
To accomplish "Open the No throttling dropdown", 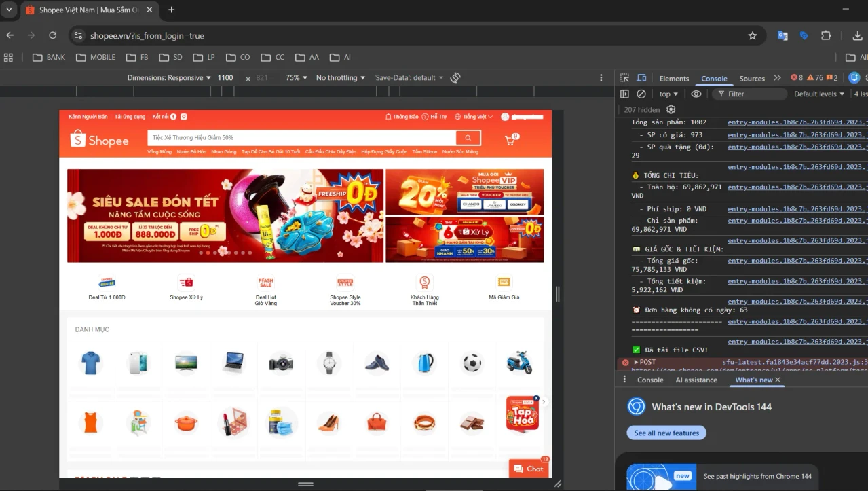I will [x=341, y=78].
